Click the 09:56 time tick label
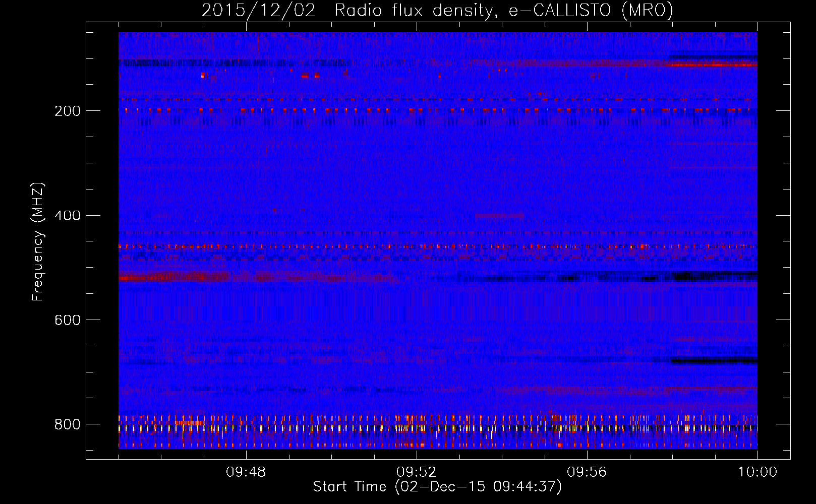The width and height of the screenshot is (816, 504). pos(587,472)
